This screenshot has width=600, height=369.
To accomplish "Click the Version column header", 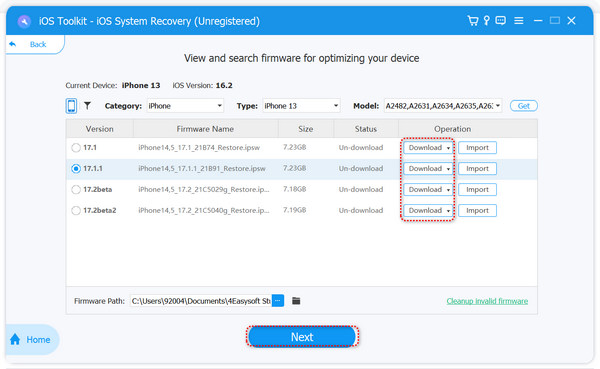I will 99,129.
